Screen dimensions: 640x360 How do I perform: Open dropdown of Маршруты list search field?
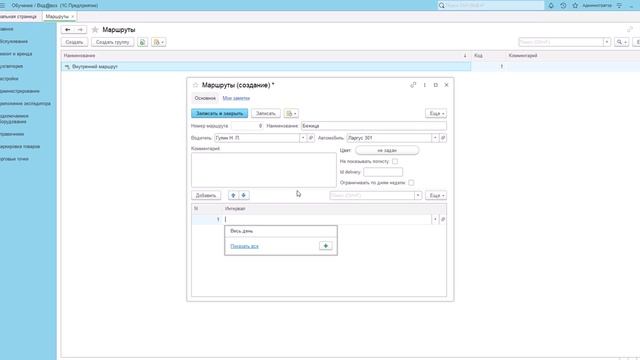tap(607, 42)
